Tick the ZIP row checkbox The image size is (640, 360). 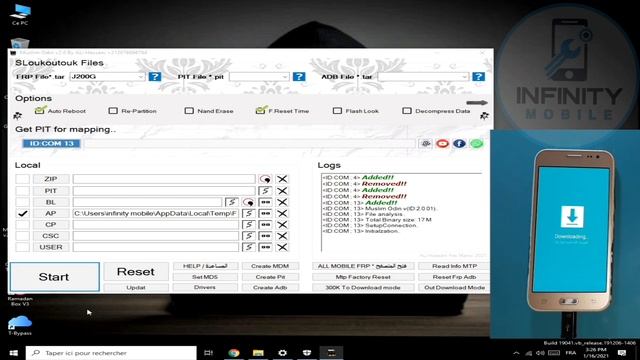tap(22, 179)
